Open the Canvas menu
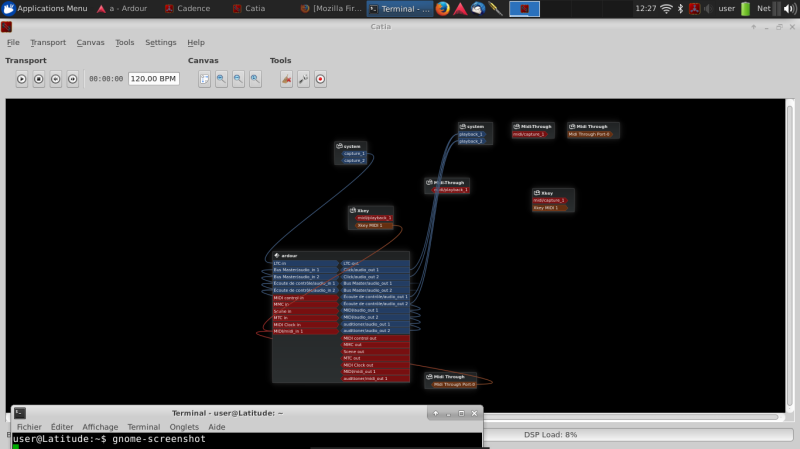Screen dimensions: 800x449 click(x=90, y=42)
